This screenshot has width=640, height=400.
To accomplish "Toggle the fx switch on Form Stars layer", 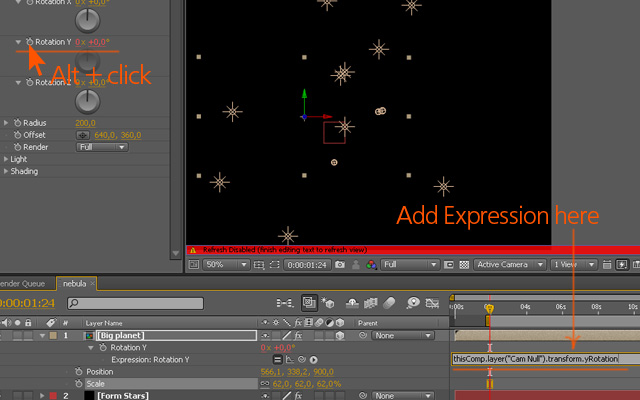I will pyautogui.click(x=298, y=396).
